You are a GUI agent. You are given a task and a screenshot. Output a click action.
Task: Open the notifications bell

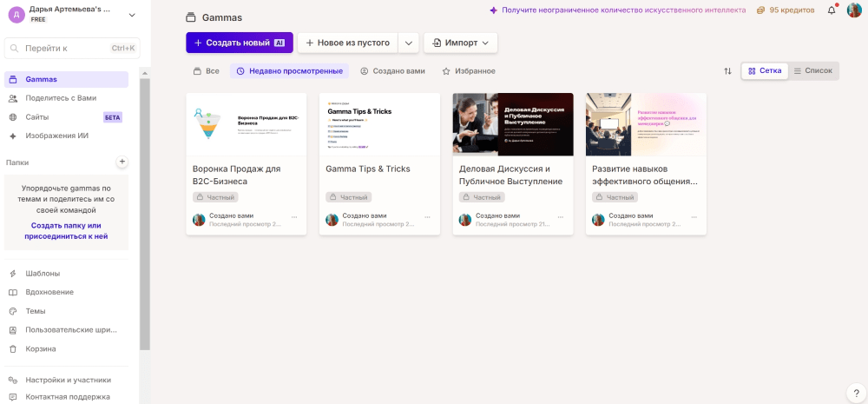(832, 10)
